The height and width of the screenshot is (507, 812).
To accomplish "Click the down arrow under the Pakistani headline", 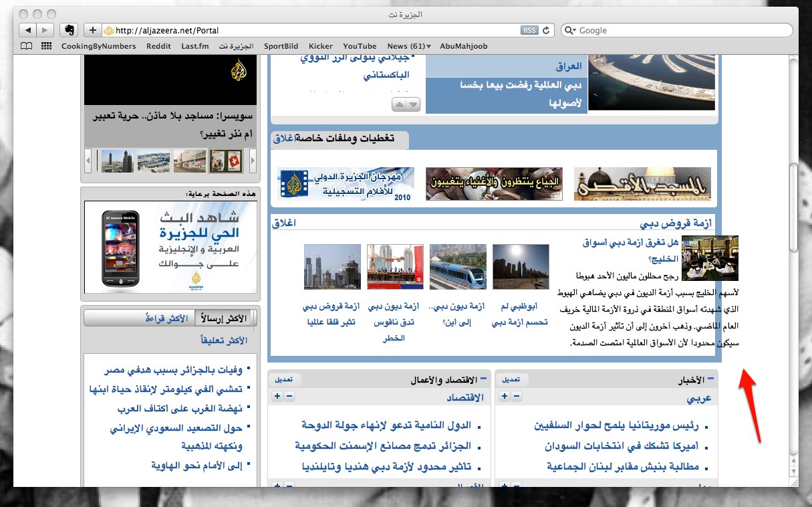I will point(413,104).
